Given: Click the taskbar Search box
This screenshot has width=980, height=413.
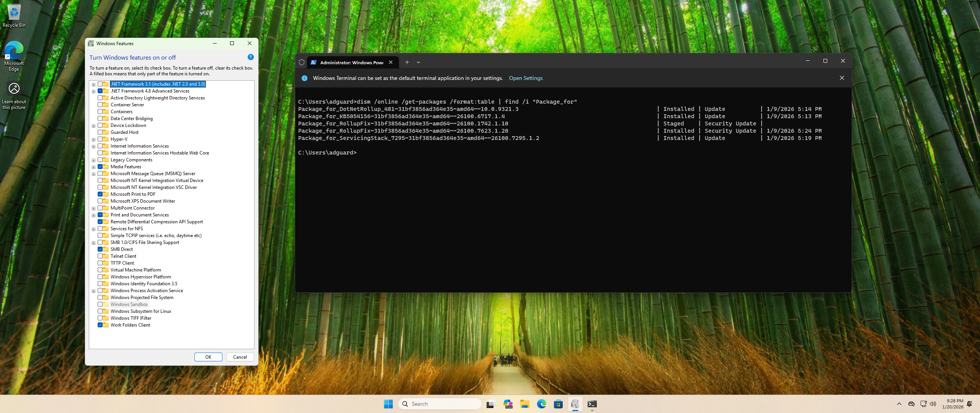Looking at the screenshot, I should [x=439, y=404].
